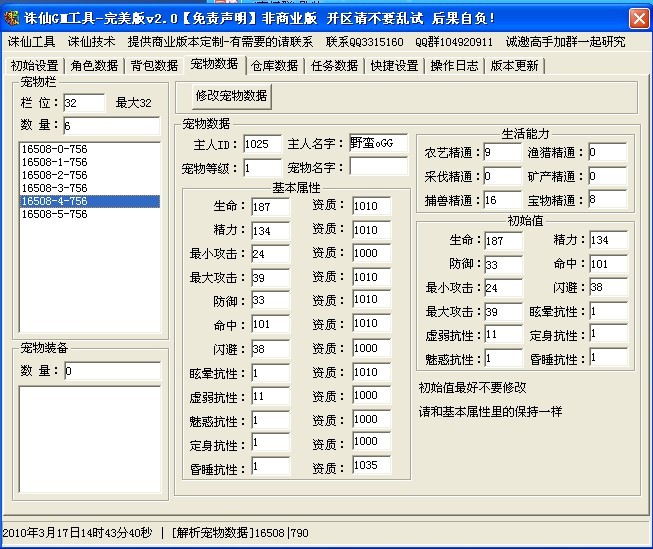Switch to the 角色数据 tab
This screenshot has height=549, width=653.
(x=95, y=65)
